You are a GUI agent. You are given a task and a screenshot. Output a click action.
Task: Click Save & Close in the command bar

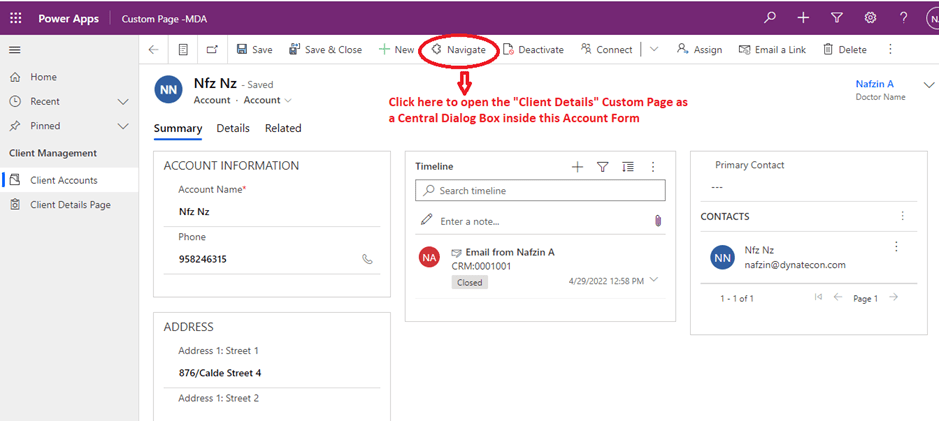[325, 49]
